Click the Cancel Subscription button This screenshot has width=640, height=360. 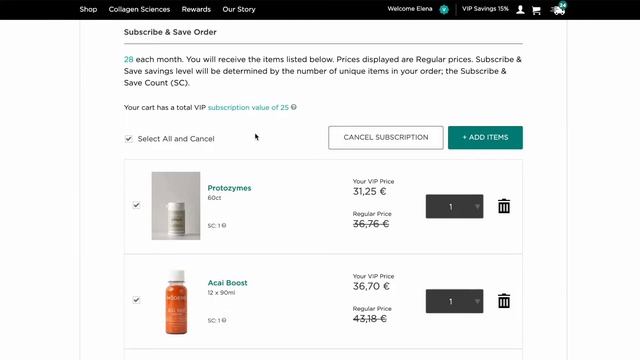[386, 138]
